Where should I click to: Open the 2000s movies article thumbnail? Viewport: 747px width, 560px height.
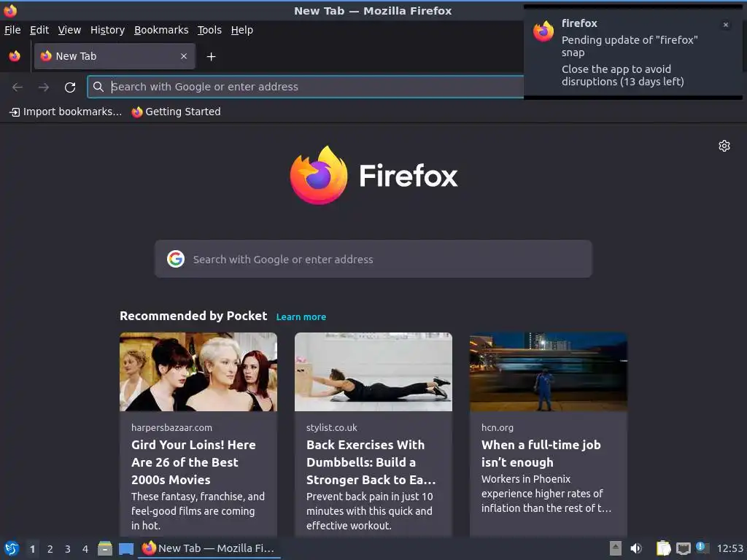click(x=198, y=371)
